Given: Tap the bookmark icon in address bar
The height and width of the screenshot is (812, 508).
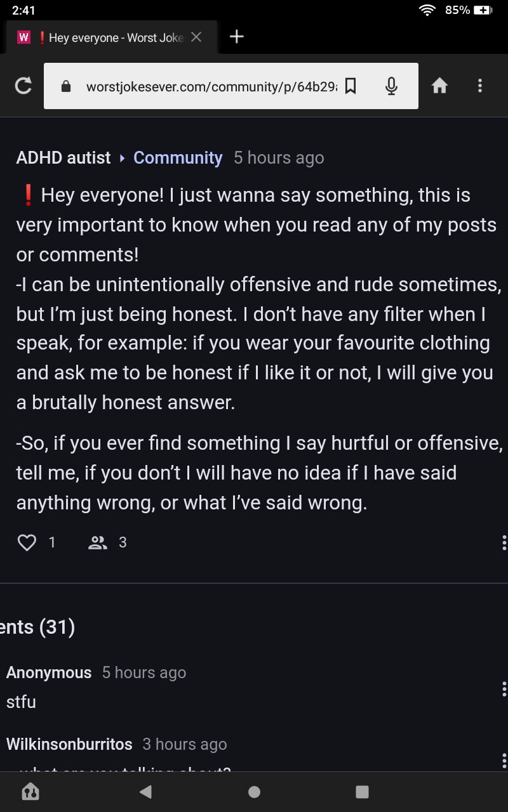Looking at the screenshot, I should [350, 86].
